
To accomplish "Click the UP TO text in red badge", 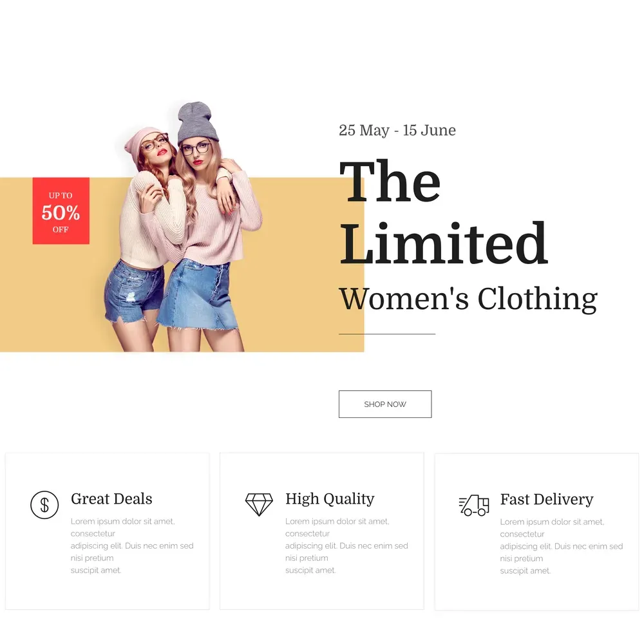I will (x=61, y=196).
